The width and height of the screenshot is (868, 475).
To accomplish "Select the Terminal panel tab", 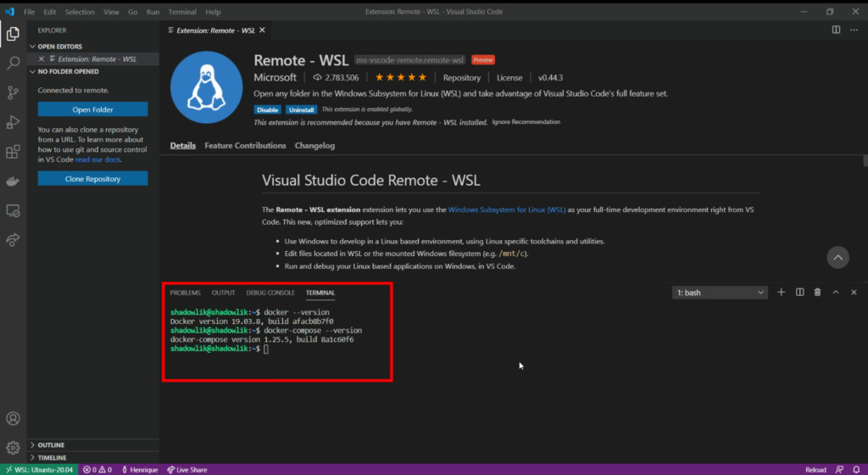I will click(x=320, y=293).
